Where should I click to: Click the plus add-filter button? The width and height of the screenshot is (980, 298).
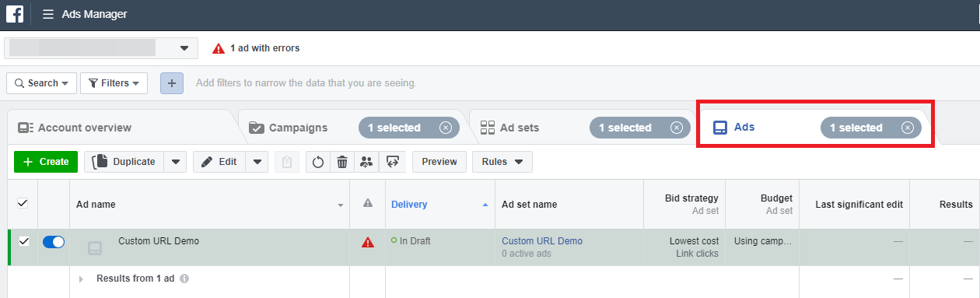172,83
